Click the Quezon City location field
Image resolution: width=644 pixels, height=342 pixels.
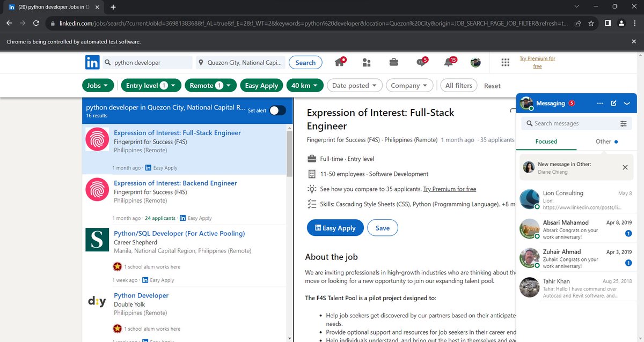click(240, 63)
